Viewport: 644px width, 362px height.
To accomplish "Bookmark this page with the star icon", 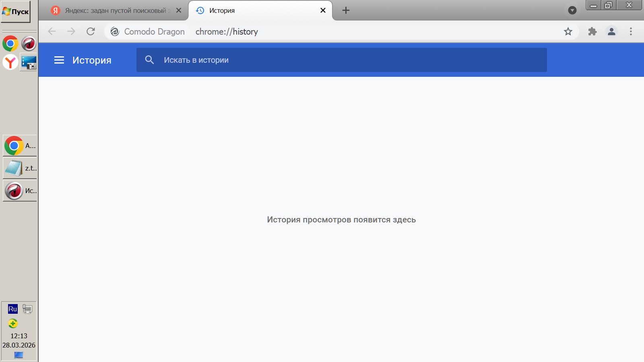I will click(568, 31).
